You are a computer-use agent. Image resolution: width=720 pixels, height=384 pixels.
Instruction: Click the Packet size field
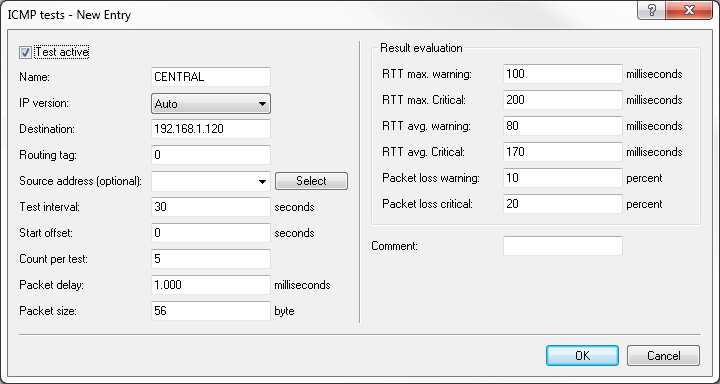211,311
